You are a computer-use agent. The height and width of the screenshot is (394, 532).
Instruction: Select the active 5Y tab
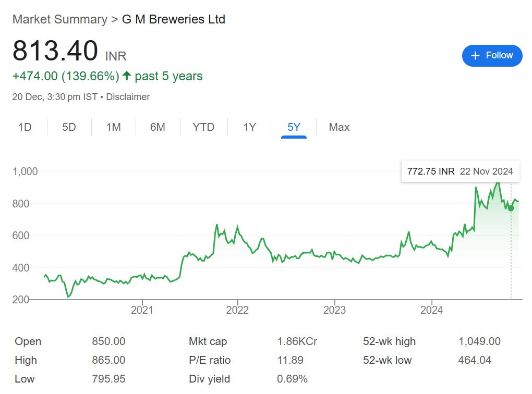pyautogui.click(x=294, y=127)
